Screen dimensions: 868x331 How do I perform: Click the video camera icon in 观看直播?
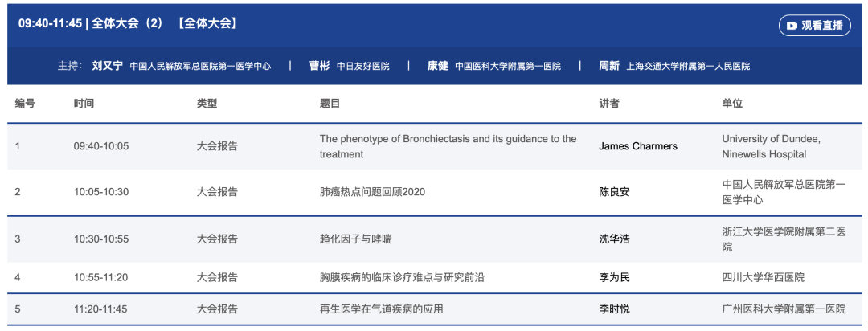tap(792, 26)
